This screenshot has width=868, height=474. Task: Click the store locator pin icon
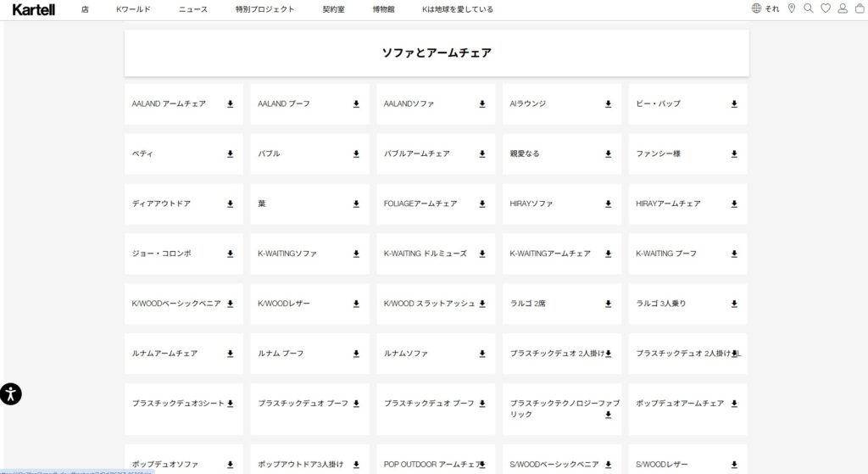(x=792, y=8)
